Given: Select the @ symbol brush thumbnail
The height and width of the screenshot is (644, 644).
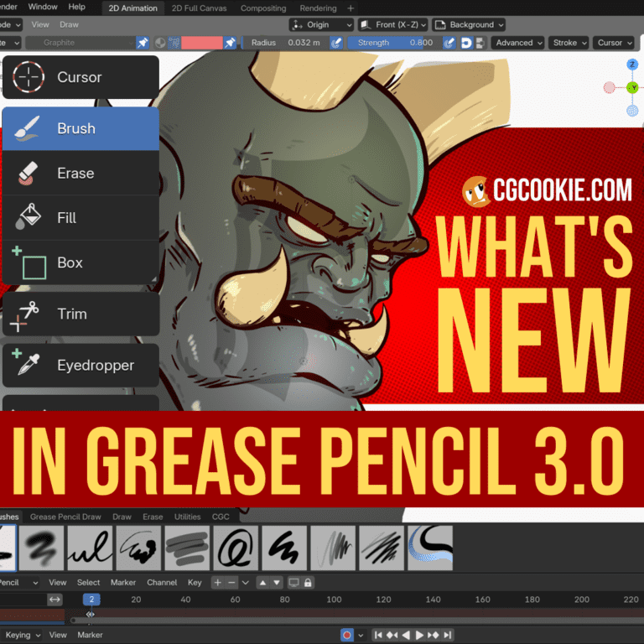Looking at the screenshot, I should (236, 548).
